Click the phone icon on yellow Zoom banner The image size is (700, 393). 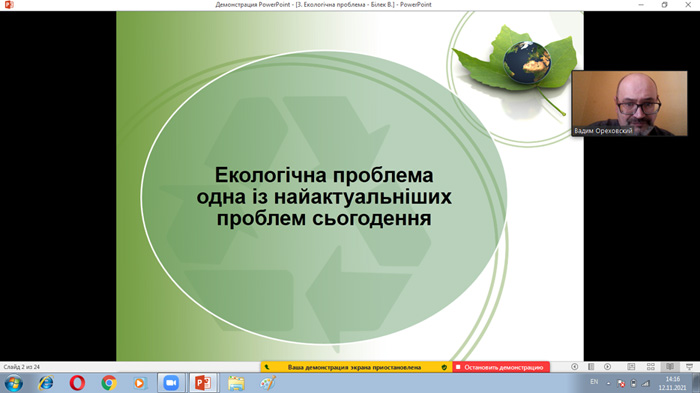pyautogui.click(x=267, y=367)
